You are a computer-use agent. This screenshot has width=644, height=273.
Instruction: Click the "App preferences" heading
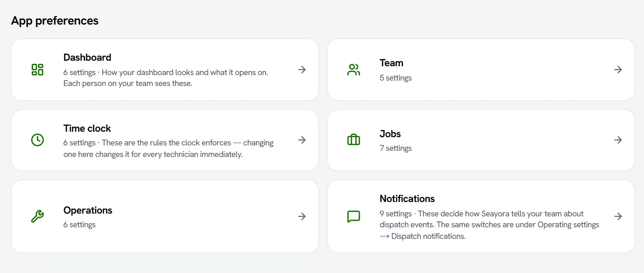[55, 21]
